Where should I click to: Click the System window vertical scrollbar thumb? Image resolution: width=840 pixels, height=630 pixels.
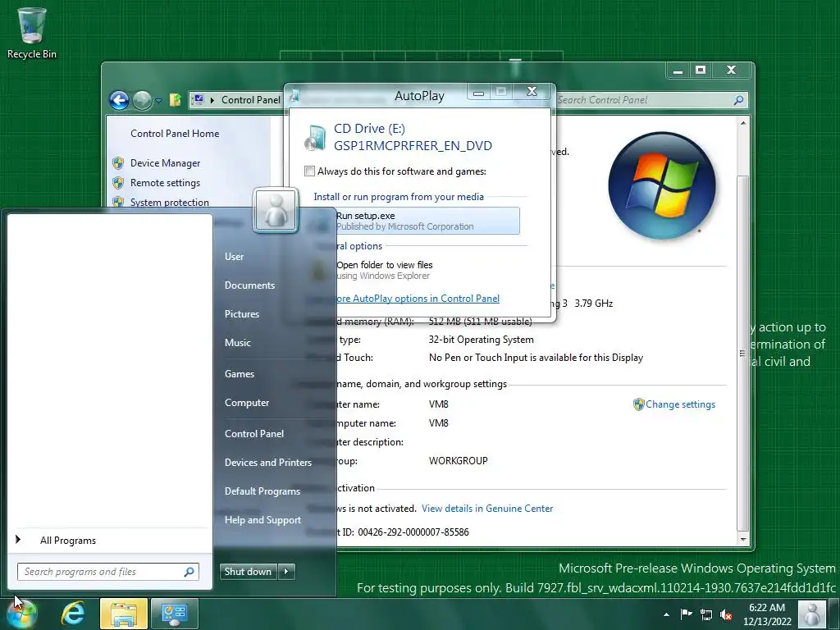(742, 354)
